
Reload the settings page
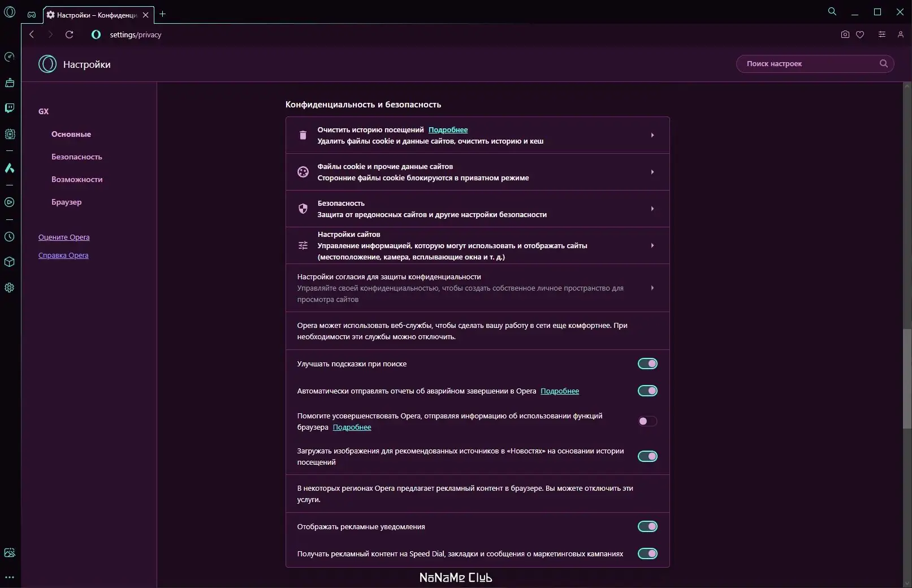[70, 34]
